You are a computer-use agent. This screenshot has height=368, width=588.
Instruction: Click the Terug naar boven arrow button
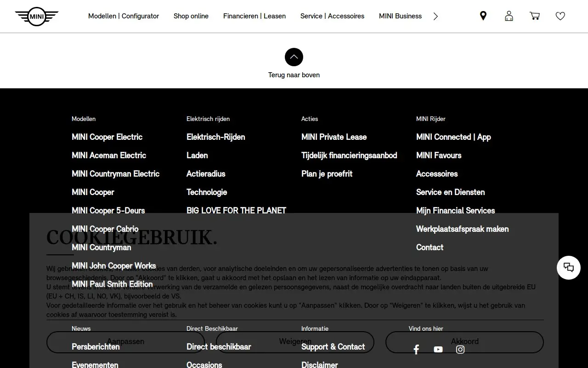point(294,57)
